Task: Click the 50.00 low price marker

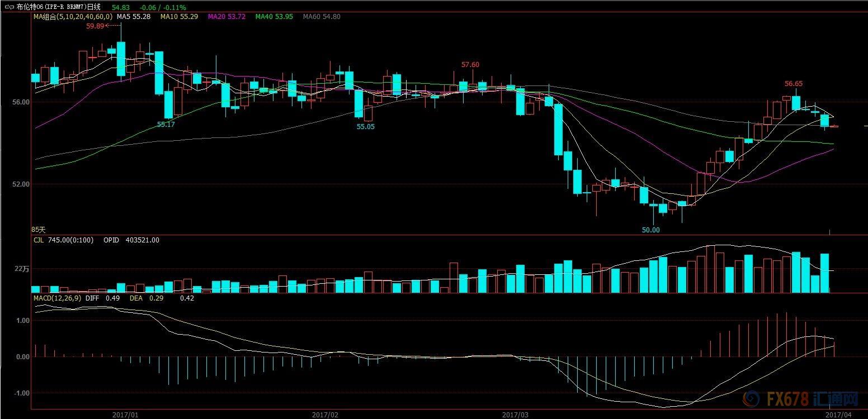Action: [650, 230]
